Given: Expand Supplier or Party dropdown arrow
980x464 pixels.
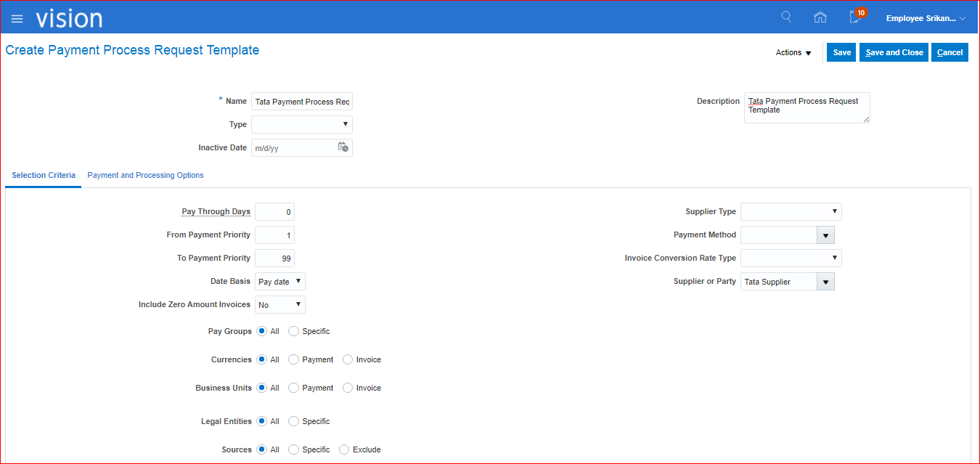Looking at the screenshot, I should pos(825,282).
